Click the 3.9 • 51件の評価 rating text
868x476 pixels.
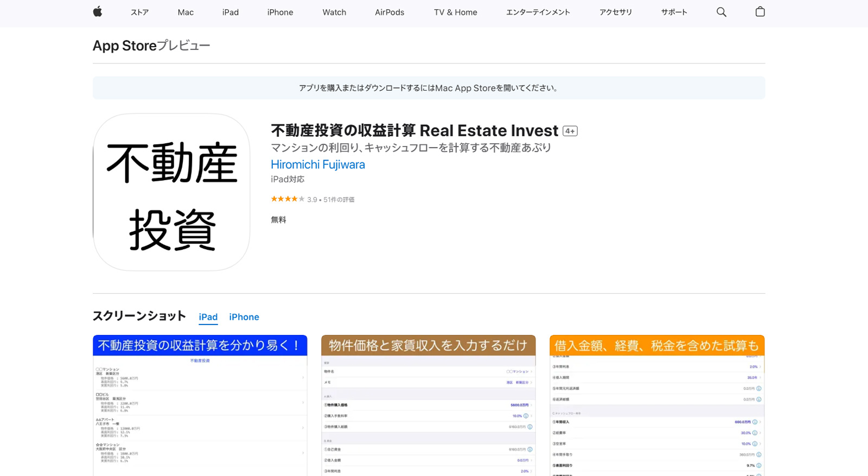[331, 200]
